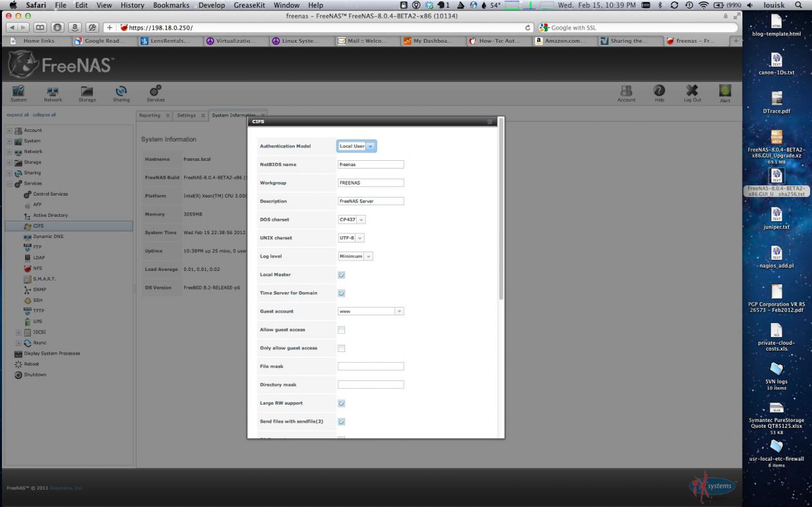Close the CIFS dialog
Viewport: 812px width, 507px height.
[x=489, y=121]
